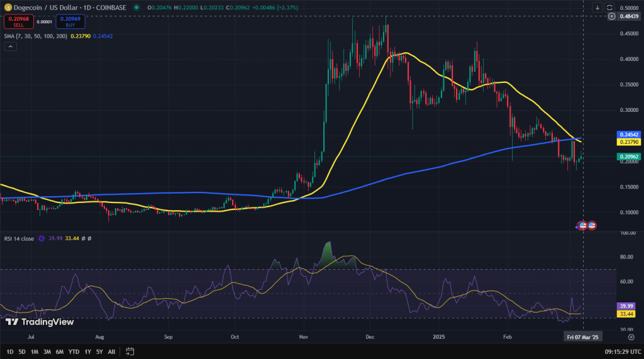Collapse the indicator legend with chevron

(10, 47)
